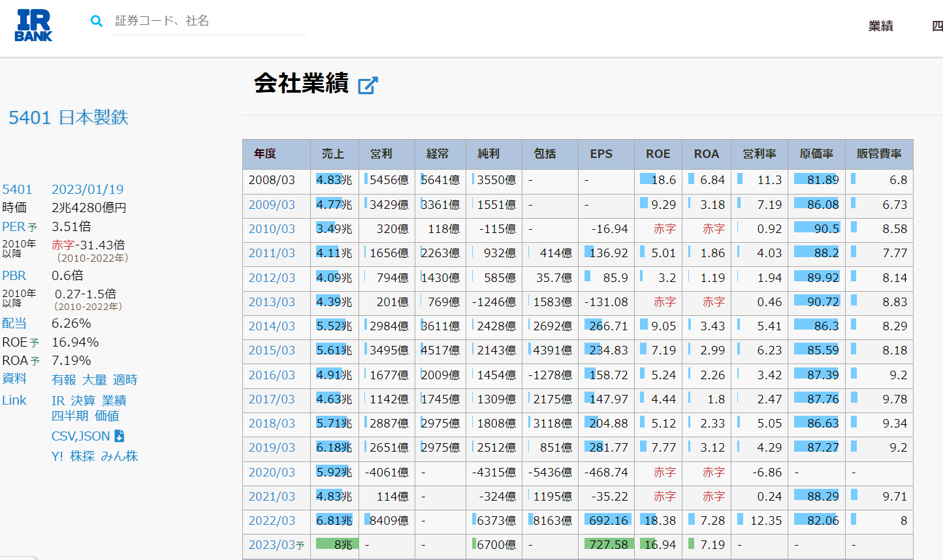
Task: Open the 2012/03 fiscal year link
Action: pyautogui.click(x=272, y=278)
